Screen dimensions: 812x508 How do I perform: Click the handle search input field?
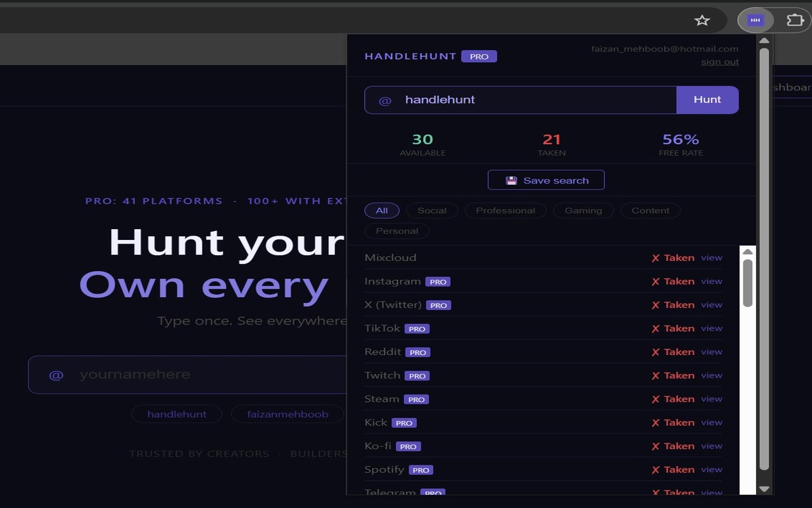(520, 100)
